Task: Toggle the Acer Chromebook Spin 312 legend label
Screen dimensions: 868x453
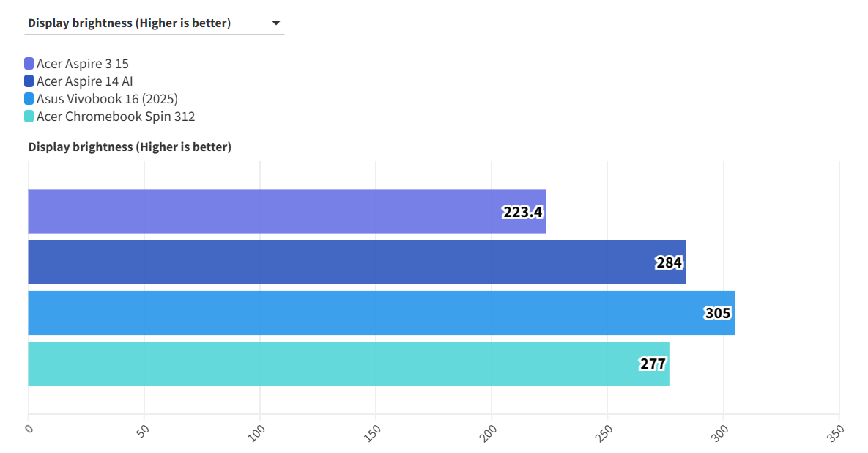Action: click(x=116, y=117)
